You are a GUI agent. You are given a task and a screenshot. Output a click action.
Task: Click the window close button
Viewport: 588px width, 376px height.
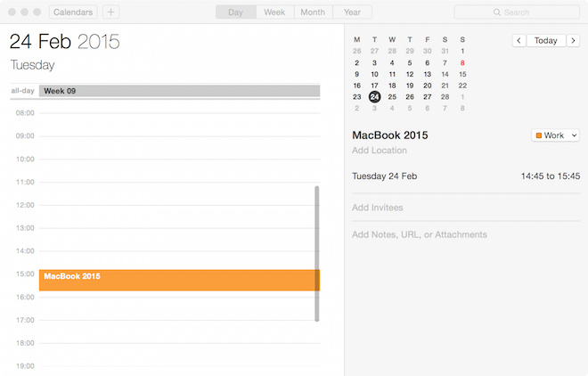pos(12,12)
